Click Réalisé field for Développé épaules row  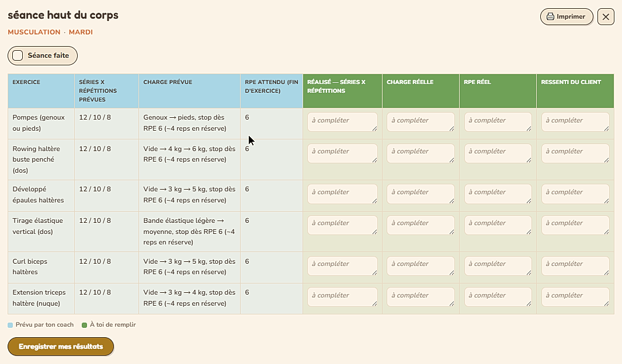pos(342,194)
